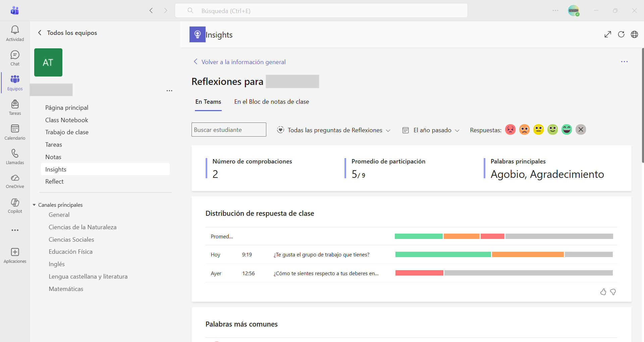
Task: Open the General channel
Action: click(x=59, y=215)
